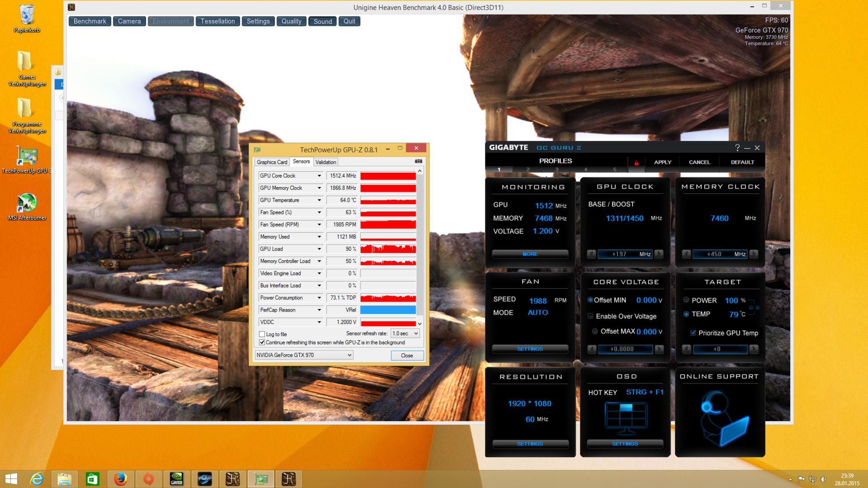Open the OC Guru help question mark

pos(737,147)
